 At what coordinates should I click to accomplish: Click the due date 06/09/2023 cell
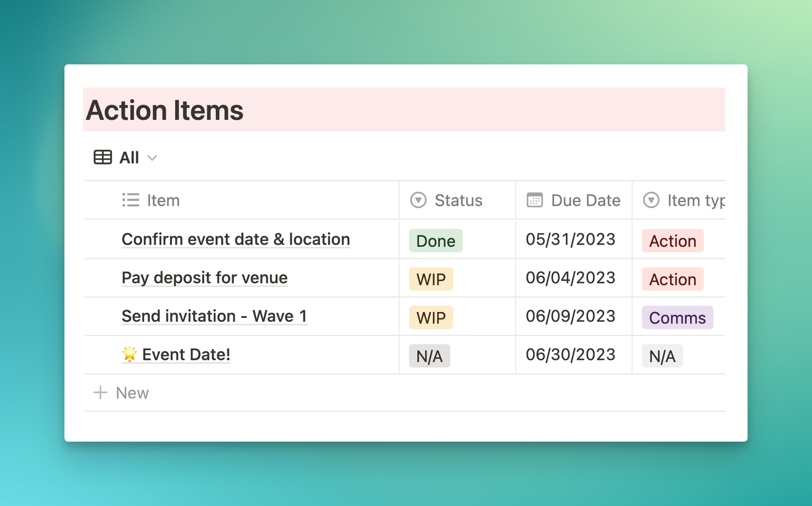[570, 316]
